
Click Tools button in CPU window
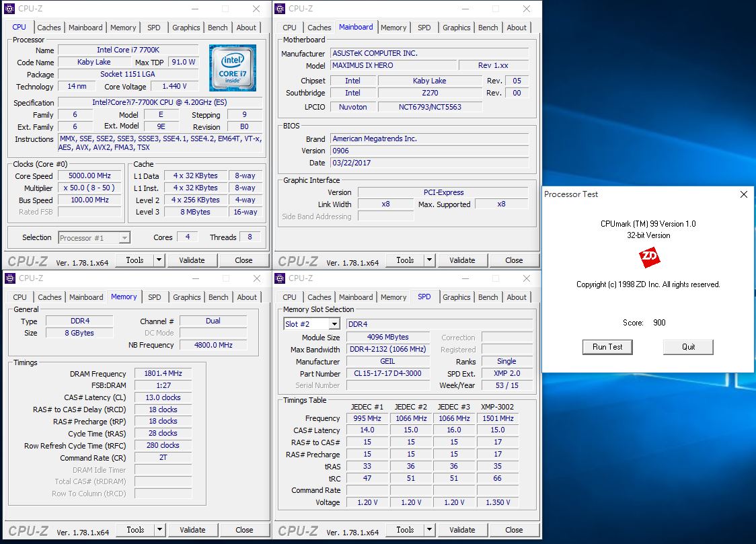pos(135,260)
